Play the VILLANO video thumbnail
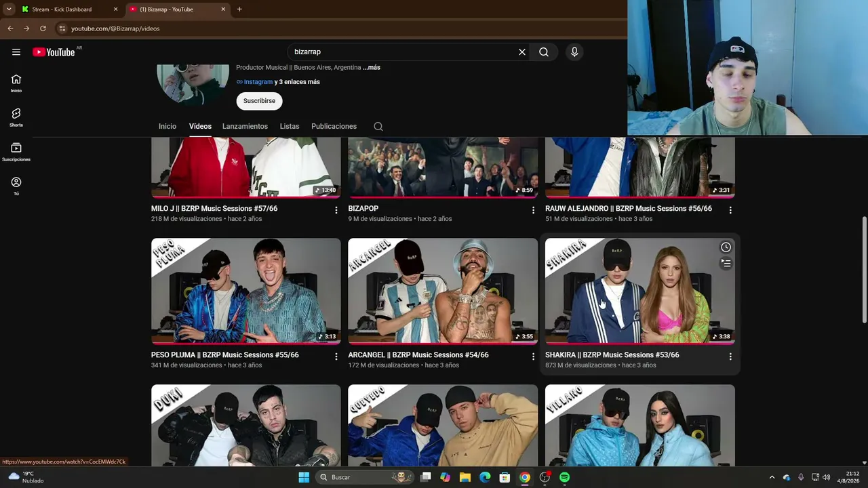 (x=640, y=426)
